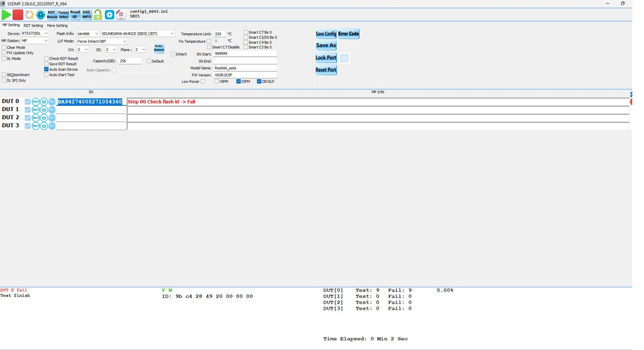The width and height of the screenshot is (644, 350).
Task: Click waveform circle icon in DUT 1 row
Action: (x=52, y=110)
